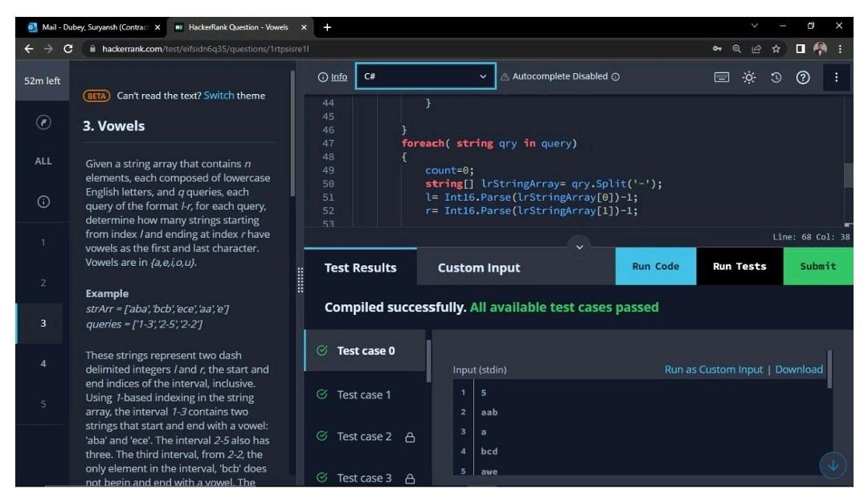
Task: Open the Chrome profile avatar
Action: 820,49
